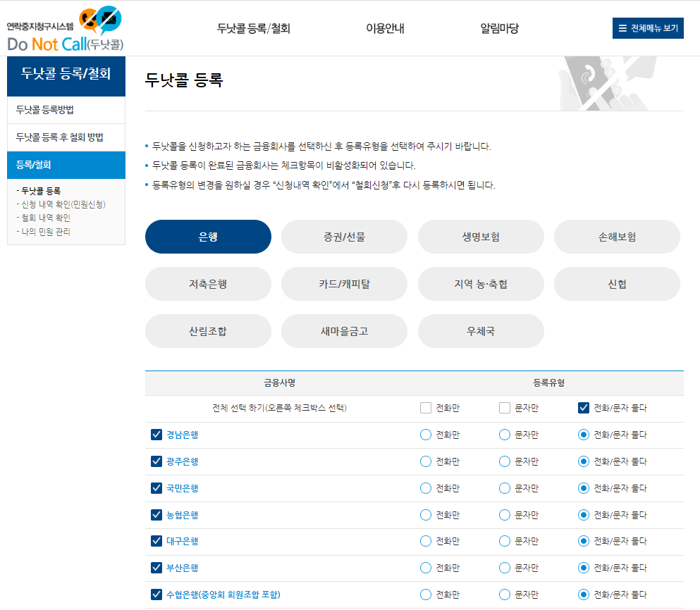Choose 문자만 for 국민은행
Viewport: 700px width, 610px height.
505,488
